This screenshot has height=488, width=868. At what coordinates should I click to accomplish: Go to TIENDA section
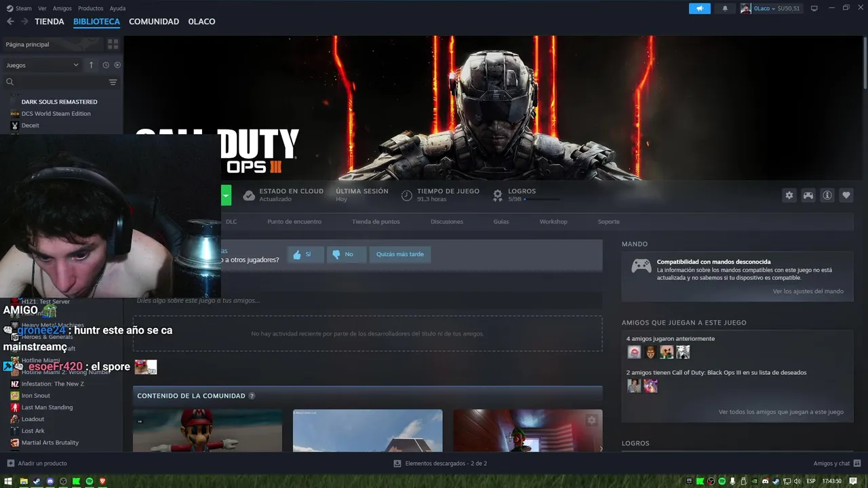point(50,22)
